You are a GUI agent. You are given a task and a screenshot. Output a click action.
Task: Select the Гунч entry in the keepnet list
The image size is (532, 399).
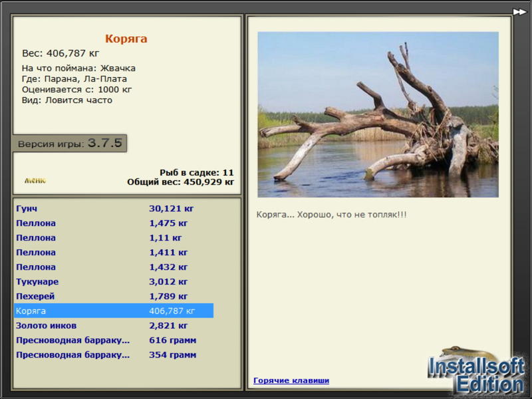click(114, 208)
